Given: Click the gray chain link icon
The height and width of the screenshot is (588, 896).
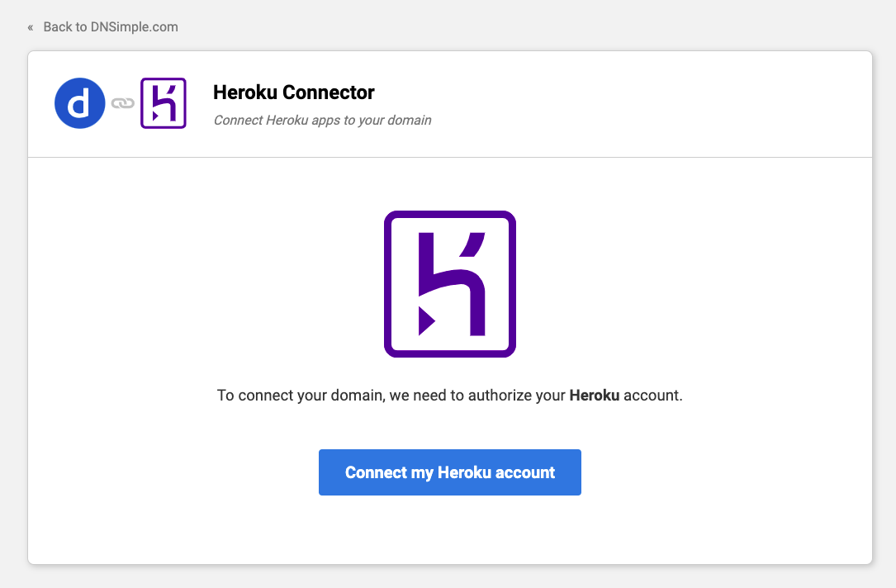Looking at the screenshot, I should [122, 103].
